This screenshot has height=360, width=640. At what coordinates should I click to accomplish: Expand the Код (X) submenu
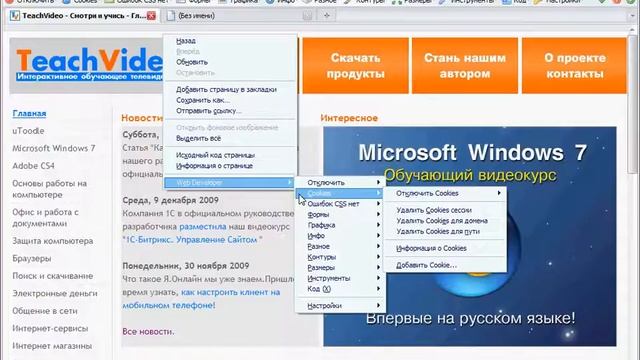click(340, 289)
